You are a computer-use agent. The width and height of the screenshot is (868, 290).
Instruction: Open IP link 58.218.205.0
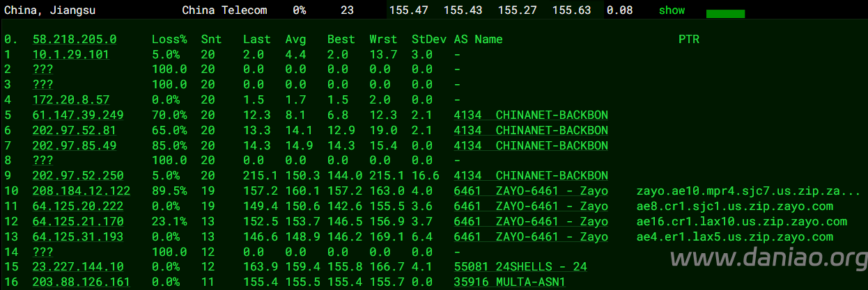[x=75, y=40]
